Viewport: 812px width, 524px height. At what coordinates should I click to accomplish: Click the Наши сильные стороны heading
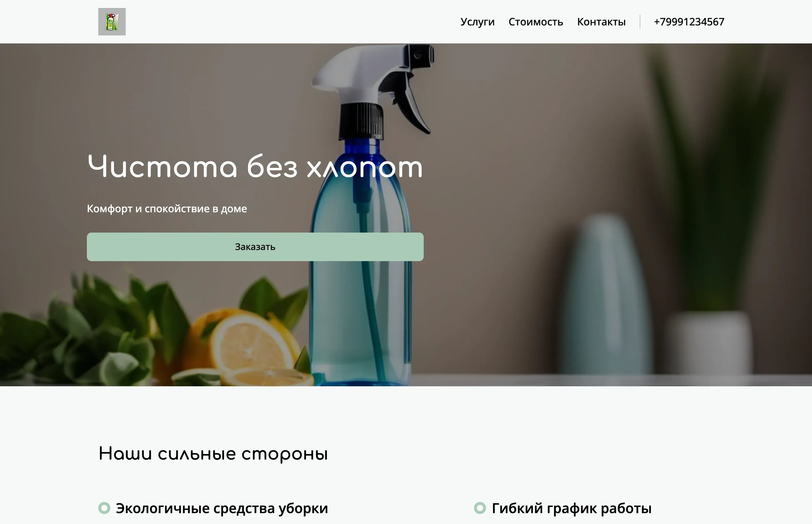(x=213, y=454)
